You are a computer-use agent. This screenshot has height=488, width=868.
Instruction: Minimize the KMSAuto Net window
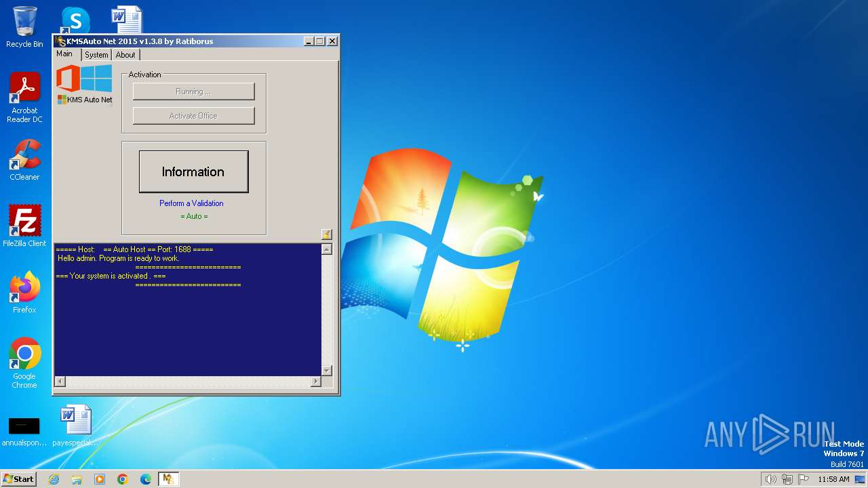(x=309, y=41)
